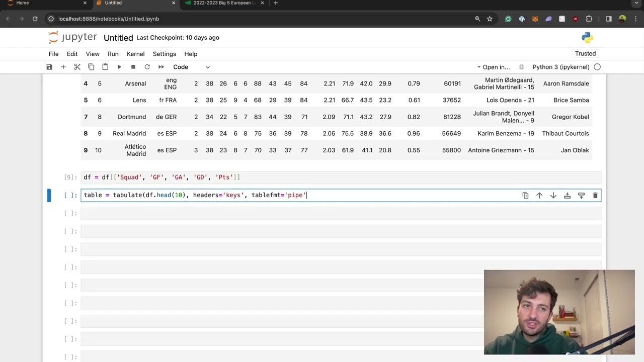Reload the current page

[x=35, y=19]
